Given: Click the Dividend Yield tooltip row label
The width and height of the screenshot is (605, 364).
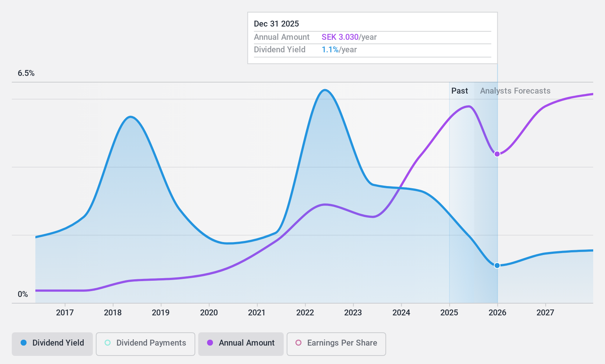Looking at the screenshot, I should (280, 50).
